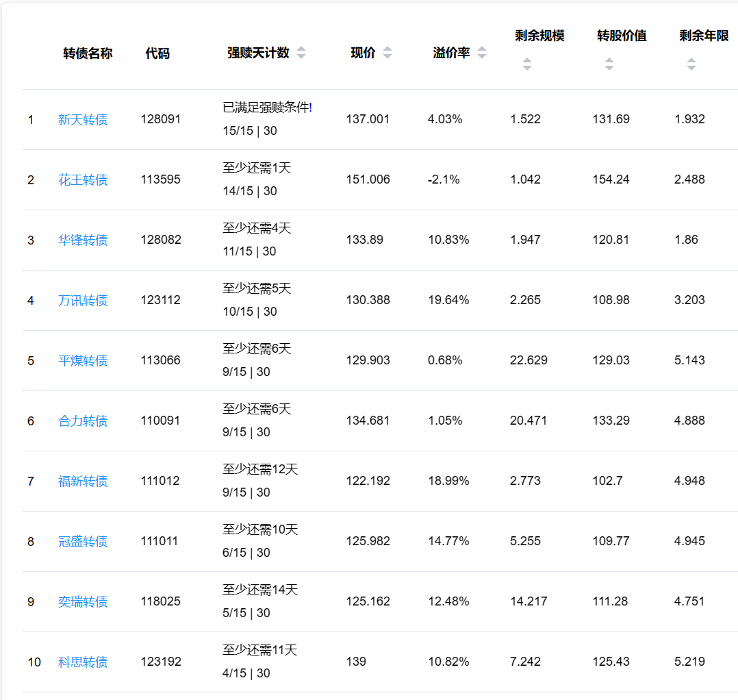Image resolution: width=738 pixels, height=700 pixels.
Task: Click the sort icon next to 溢价率
Action: point(482,53)
